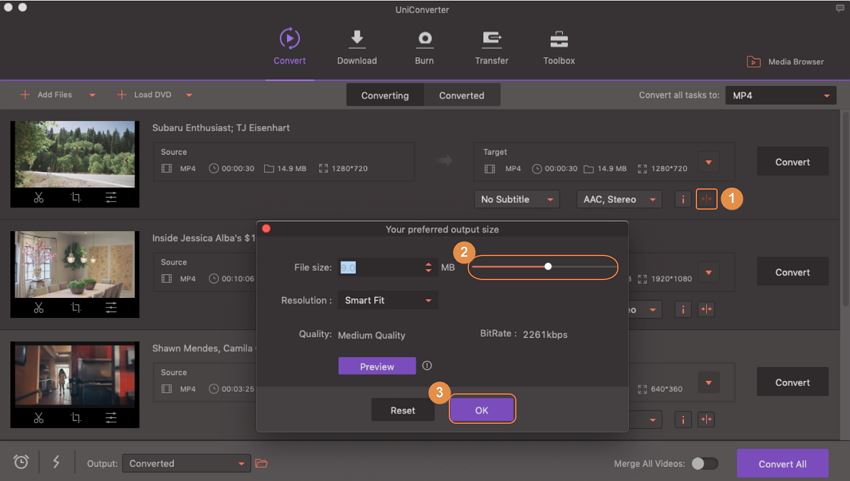Open the Transfer section

tap(492, 47)
